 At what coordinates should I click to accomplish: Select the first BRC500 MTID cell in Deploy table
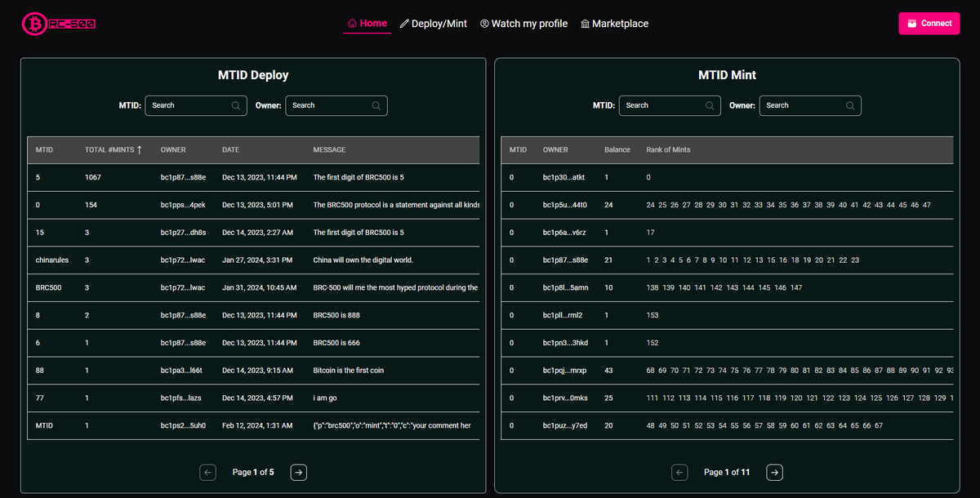pyautogui.click(x=49, y=288)
